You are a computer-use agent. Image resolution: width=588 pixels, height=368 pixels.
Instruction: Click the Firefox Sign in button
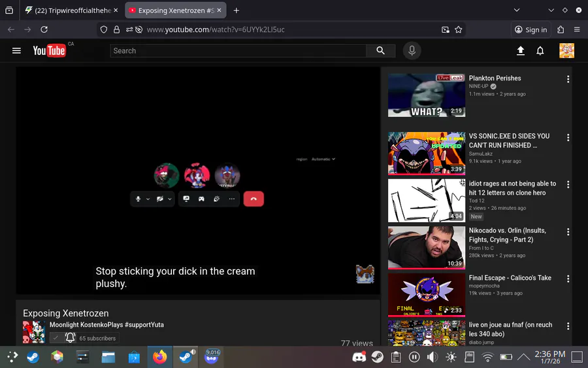tap(531, 29)
